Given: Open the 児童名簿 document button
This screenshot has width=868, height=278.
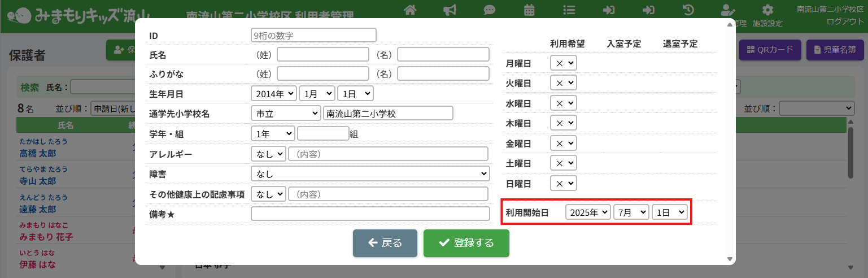Looking at the screenshot, I should (834, 50).
